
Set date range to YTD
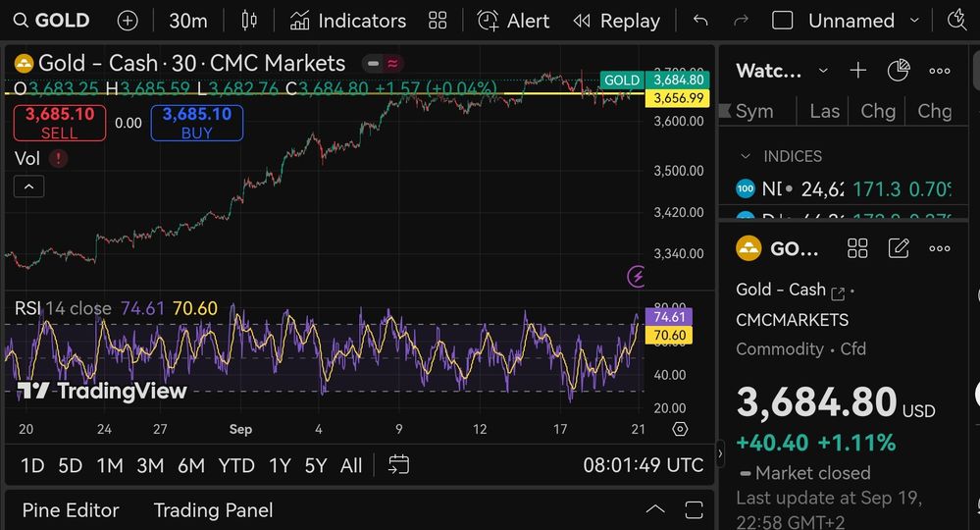tap(236, 465)
